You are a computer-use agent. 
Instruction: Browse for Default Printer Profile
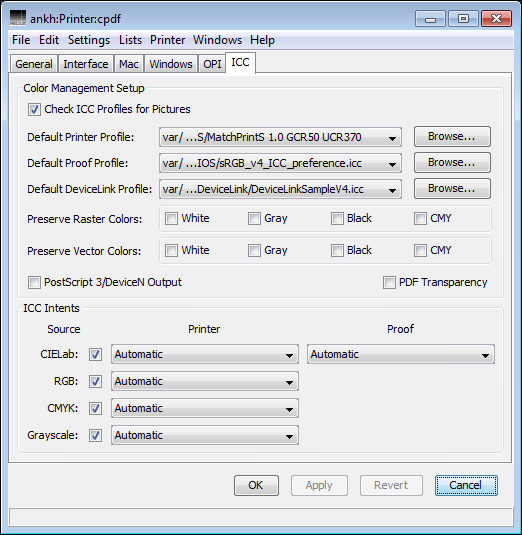452,136
